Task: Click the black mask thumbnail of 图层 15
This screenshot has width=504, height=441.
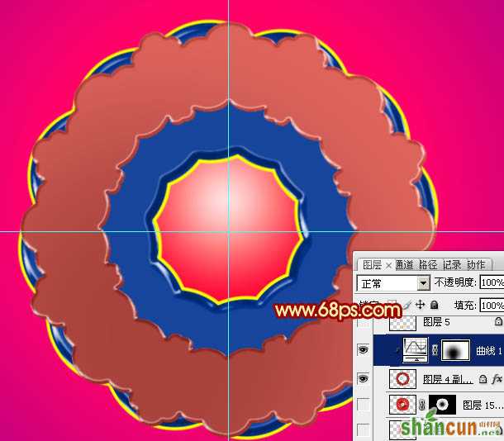Action: point(442,405)
